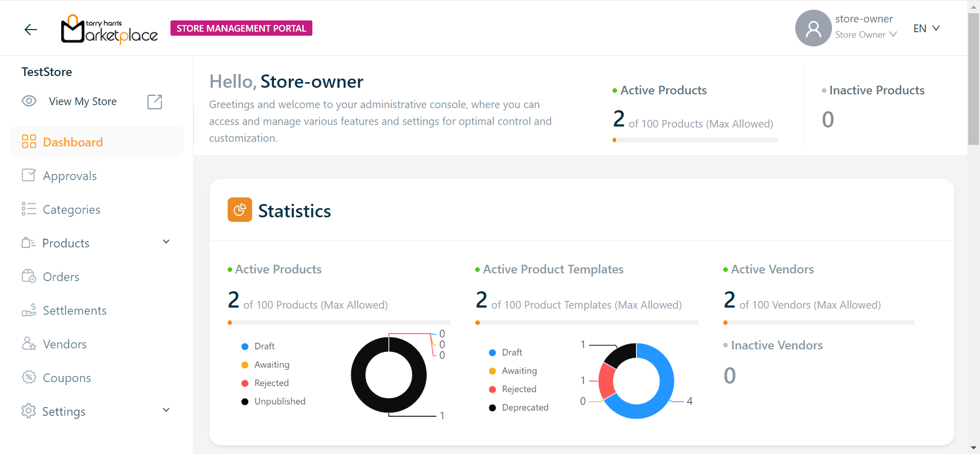The height and width of the screenshot is (454, 980).
Task: Open Settlements from the sidebar
Action: coord(75,311)
